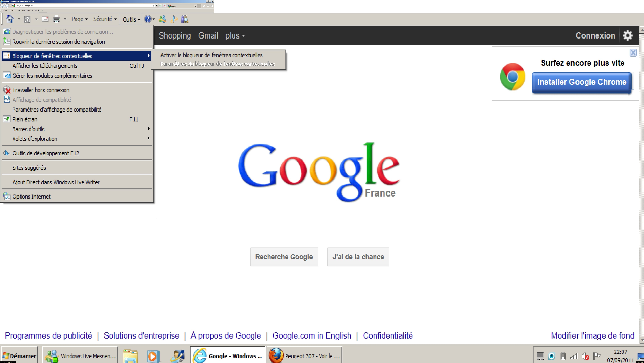This screenshot has height=363, width=644.
Task: Select Afficher les téléchargements menu item
Action: pos(77,66)
